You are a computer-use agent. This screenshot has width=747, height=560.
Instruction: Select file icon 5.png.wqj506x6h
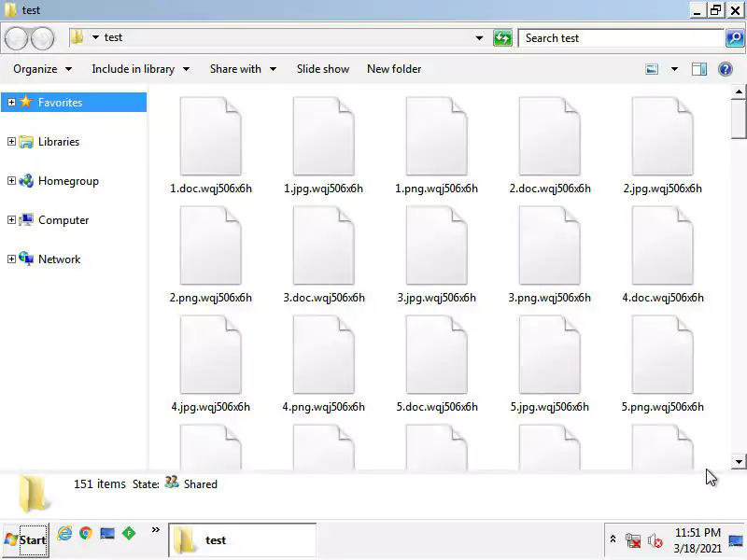662,355
